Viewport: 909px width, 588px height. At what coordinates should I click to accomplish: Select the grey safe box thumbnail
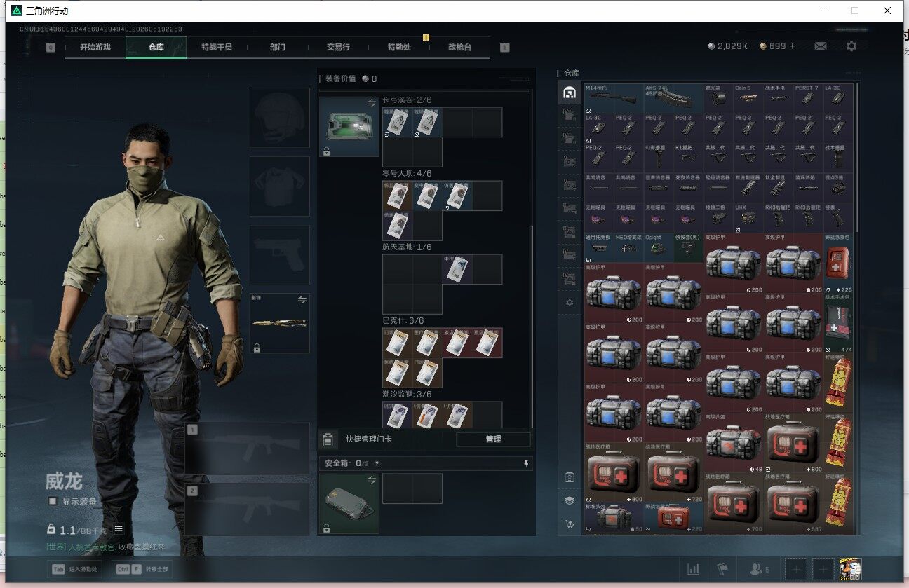tap(349, 504)
